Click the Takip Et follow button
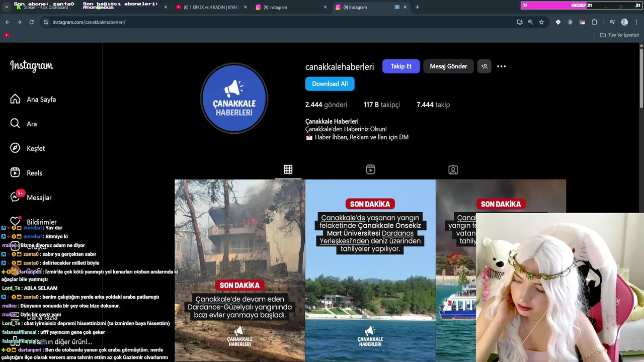The image size is (644, 362). pos(401,66)
